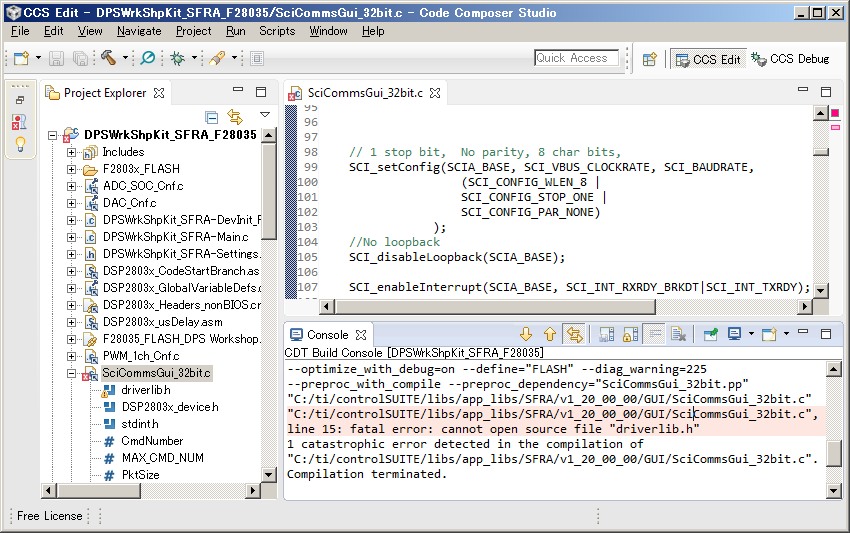Toggle Word Wrap in Console toolbar
This screenshot has height=533, width=850.
[x=655, y=335]
